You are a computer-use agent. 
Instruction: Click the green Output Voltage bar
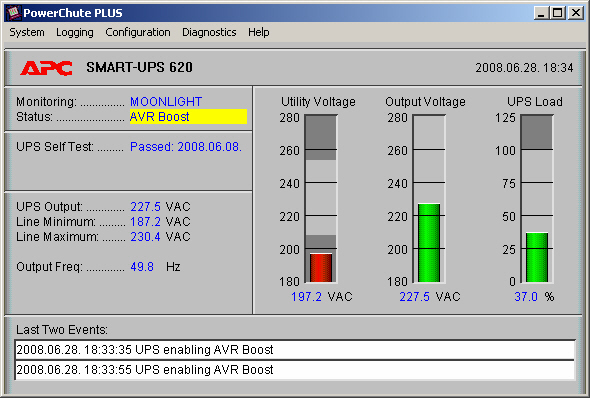[429, 243]
